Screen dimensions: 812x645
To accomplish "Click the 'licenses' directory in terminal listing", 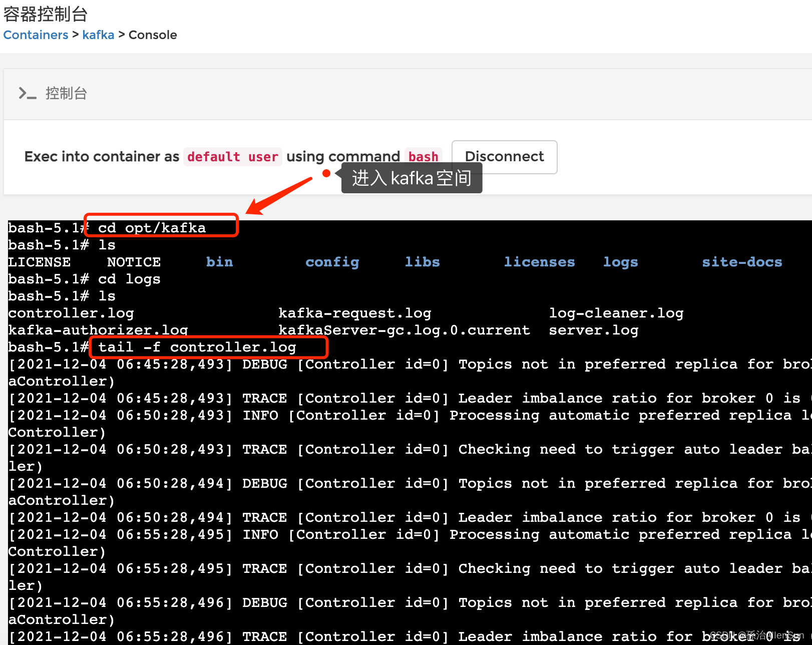I will click(x=539, y=262).
